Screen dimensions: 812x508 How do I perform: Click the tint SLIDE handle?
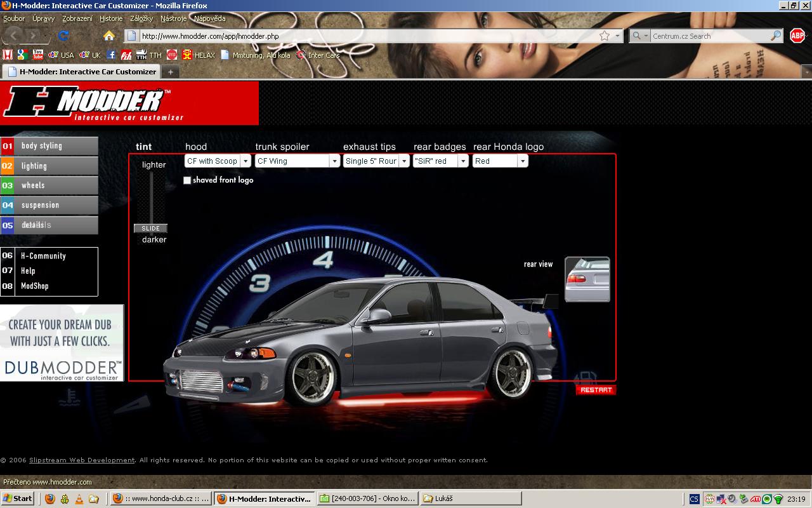point(150,228)
